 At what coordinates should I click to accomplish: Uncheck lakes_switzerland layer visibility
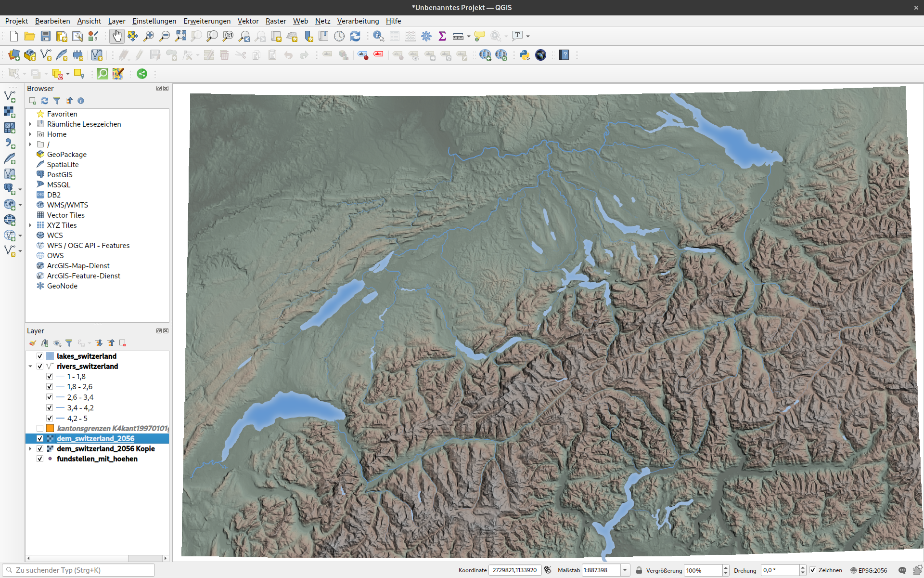[x=40, y=356]
